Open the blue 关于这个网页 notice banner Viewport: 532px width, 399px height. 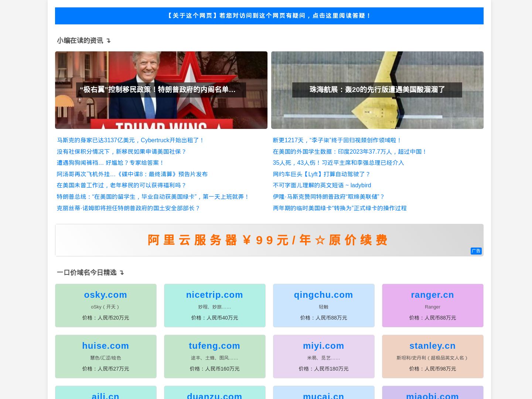pos(269,16)
